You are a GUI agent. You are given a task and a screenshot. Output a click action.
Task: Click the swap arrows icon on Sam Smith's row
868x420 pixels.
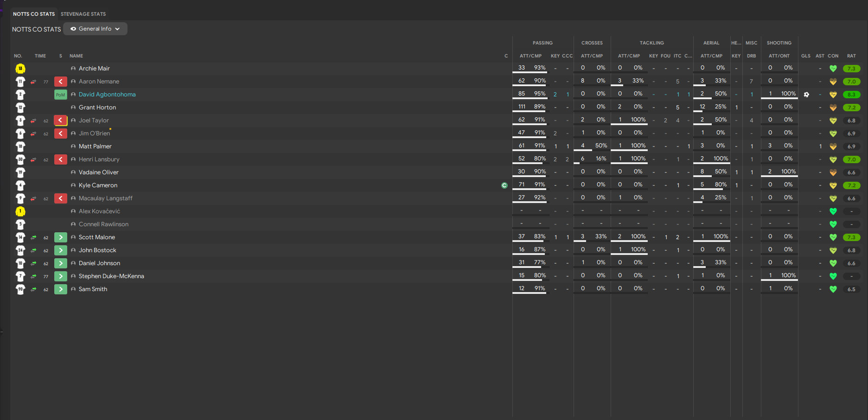coord(33,289)
